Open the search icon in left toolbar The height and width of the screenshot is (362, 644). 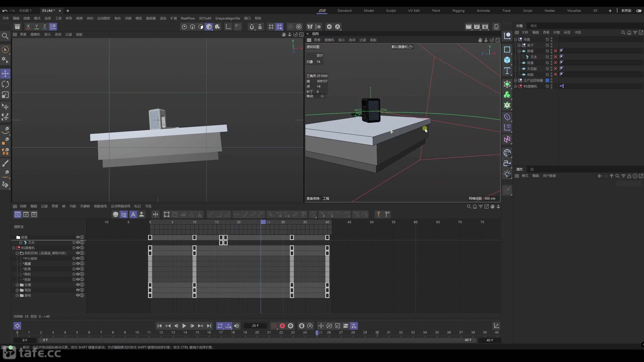pyautogui.click(x=5, y=36)
